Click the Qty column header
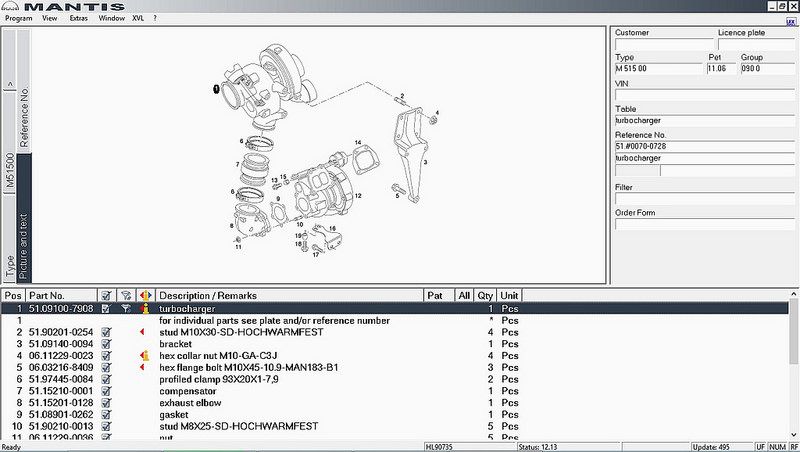Viewport: 800px width, 452px height. point(485,295)
